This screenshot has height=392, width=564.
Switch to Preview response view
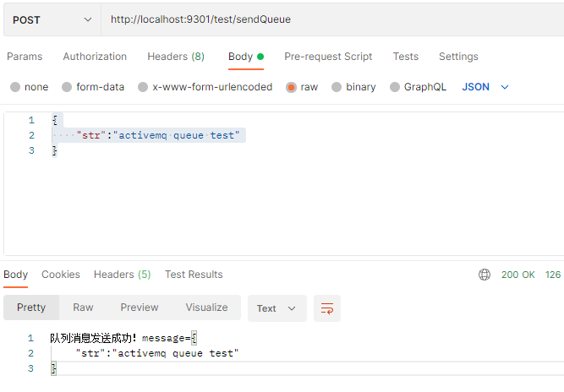coord(140,308)
